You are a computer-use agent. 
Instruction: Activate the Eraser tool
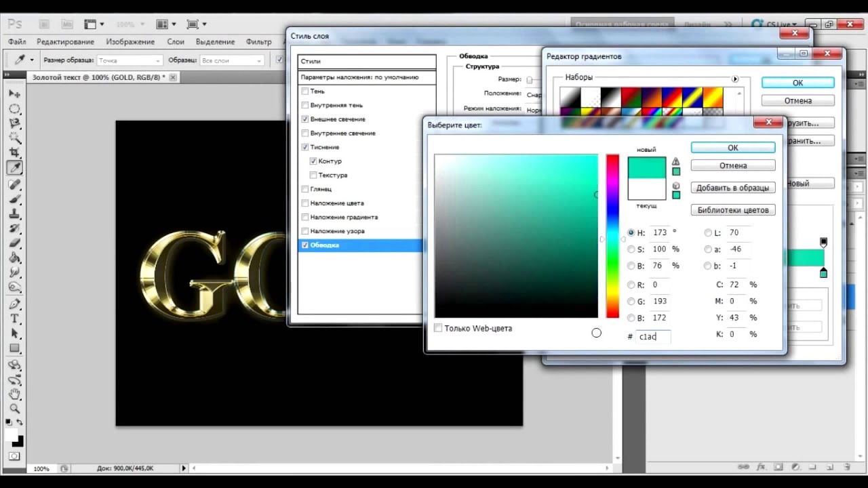coord(14,243)
